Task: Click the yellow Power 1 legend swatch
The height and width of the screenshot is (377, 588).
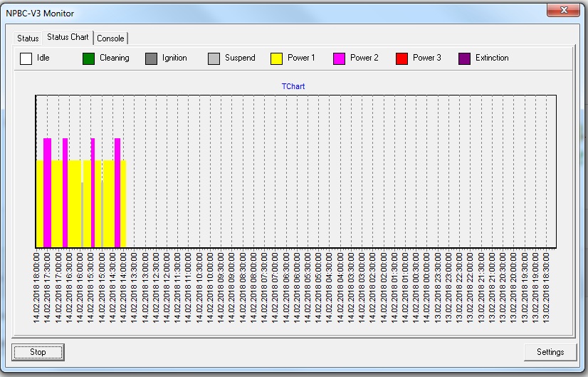Action: tap(276, 58)
